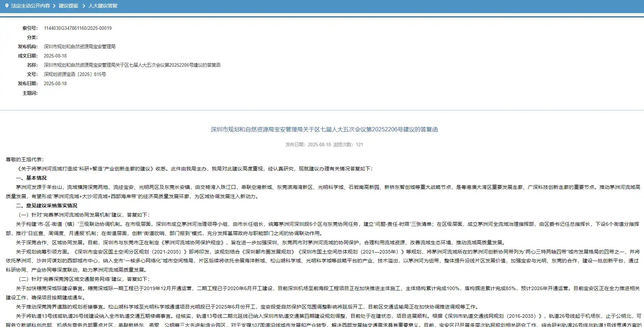Click the 成文日期 value 2025-08-18
The image size is (644, 327).
click(55, 56)
